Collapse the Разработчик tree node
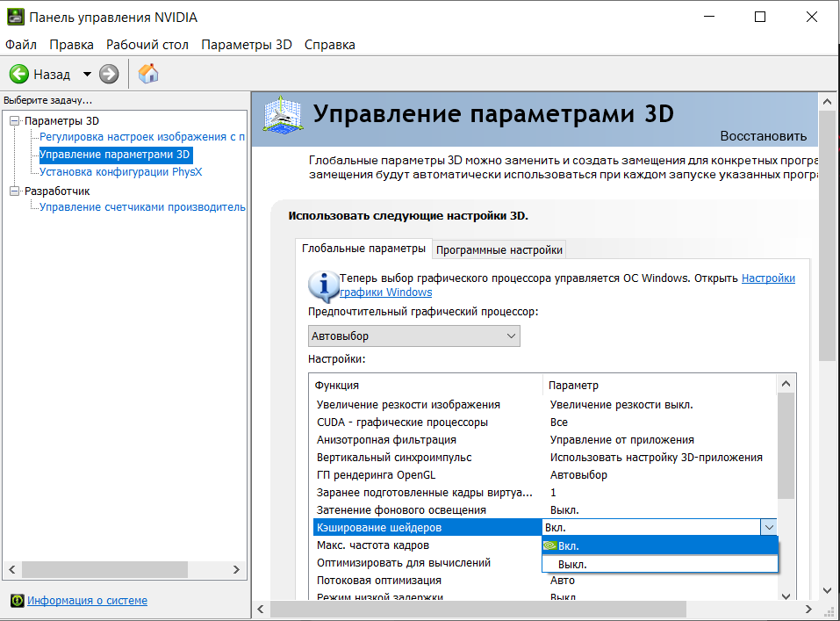Screen dimensions: 840x621 pyautogui.click(x=14, y=191)
